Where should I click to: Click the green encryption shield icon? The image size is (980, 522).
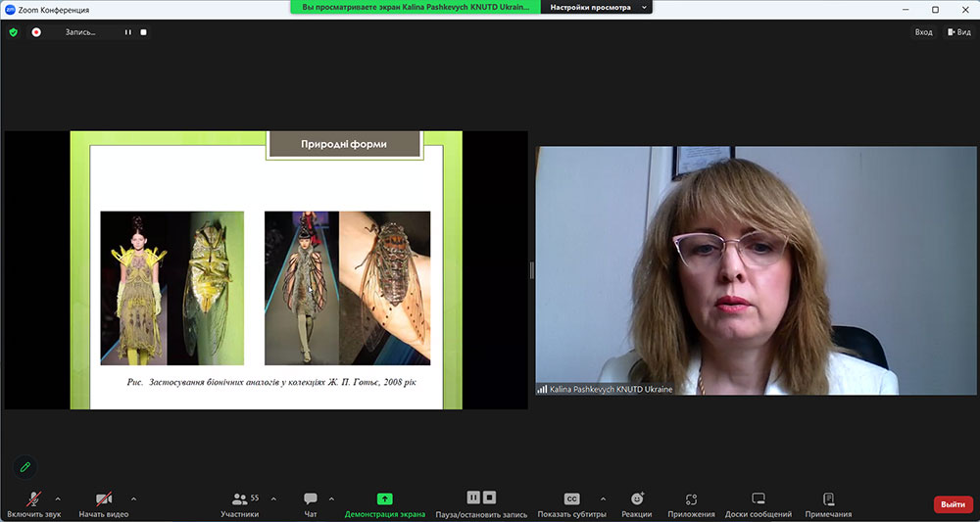point(14,32)
